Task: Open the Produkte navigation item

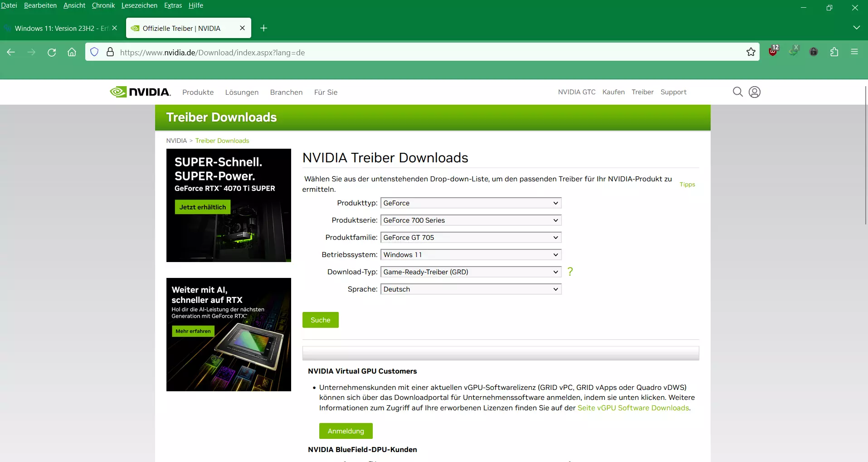Action: pos(198,92)
